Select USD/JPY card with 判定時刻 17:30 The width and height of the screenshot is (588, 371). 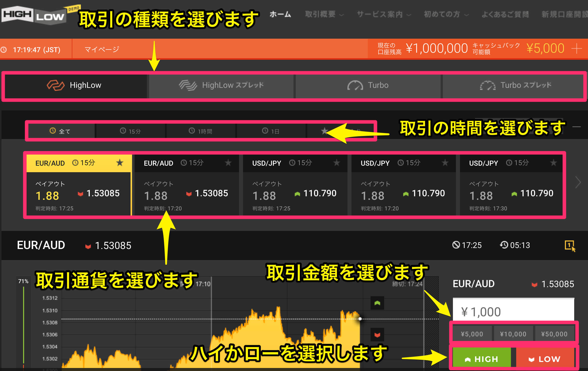511,185
